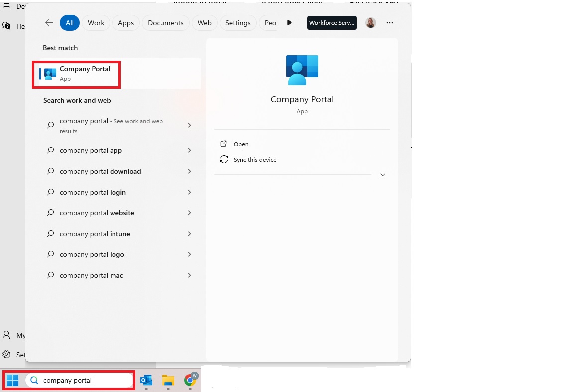Screen dimensions: 563x392
Task: Switch to the Settings filter tab
Action: pyautogui.click(x=238, y=23)
